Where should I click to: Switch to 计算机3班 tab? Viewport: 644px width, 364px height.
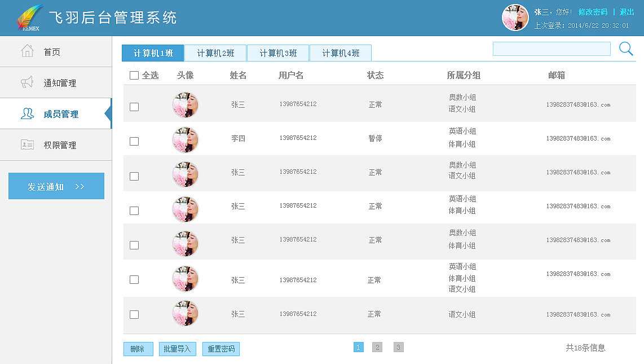[278, 53]
